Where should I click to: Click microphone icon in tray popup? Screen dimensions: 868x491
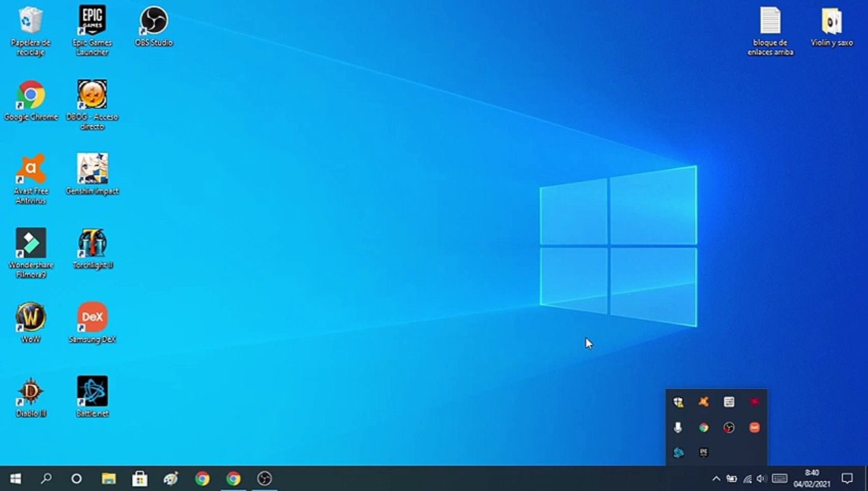(678, 428)
